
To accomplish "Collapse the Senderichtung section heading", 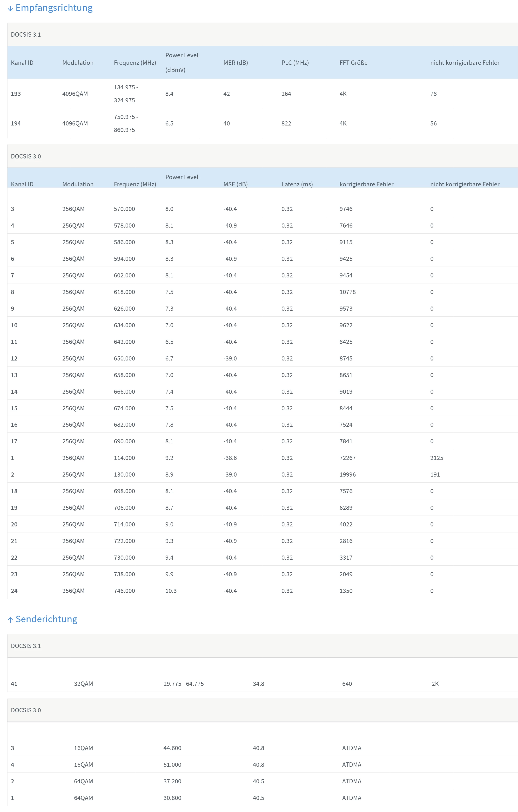I will click(46, 619).
